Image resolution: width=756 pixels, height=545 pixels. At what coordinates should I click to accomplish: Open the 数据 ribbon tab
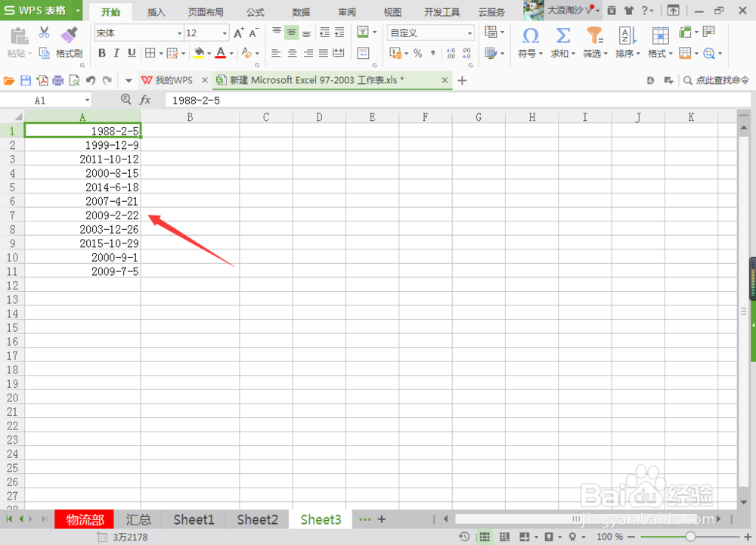pyautogui.click(x=301, y=12)
